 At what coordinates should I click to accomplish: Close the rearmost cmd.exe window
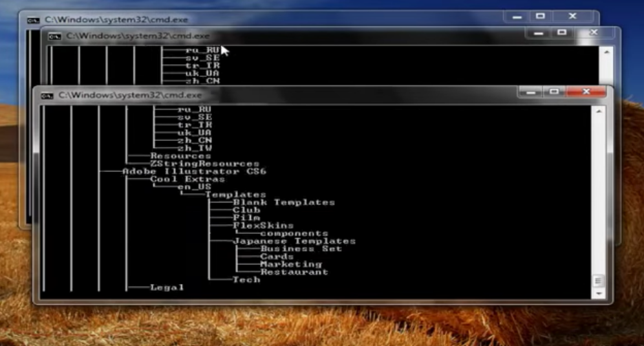pyautogui.click(x=572, y=16)
